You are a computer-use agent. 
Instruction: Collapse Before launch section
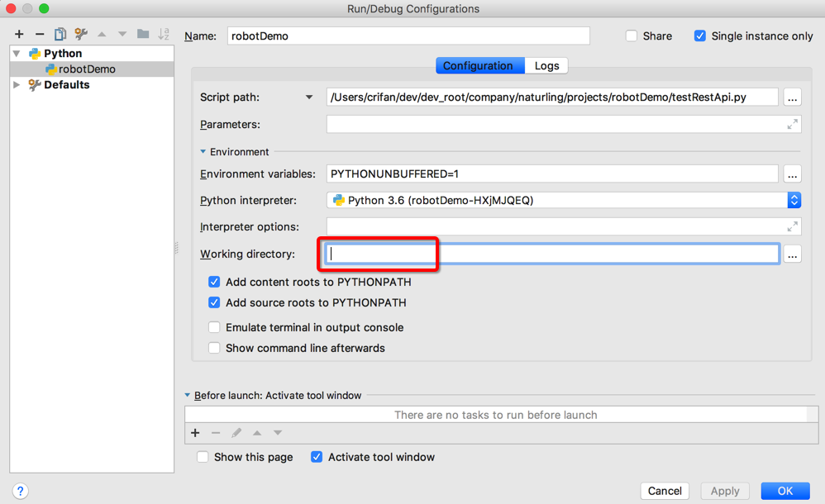pyautogui.click(x=188, y=395)
